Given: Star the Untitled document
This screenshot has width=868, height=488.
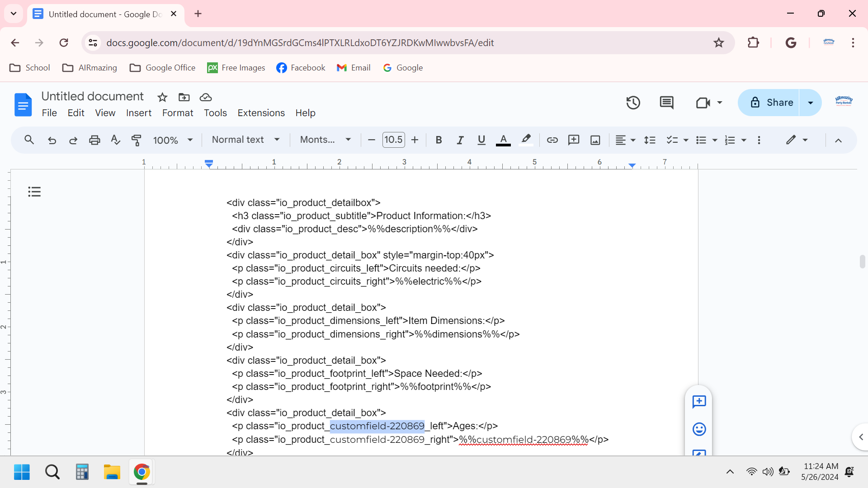Looking at the screenshot, I should pos(162,97).
